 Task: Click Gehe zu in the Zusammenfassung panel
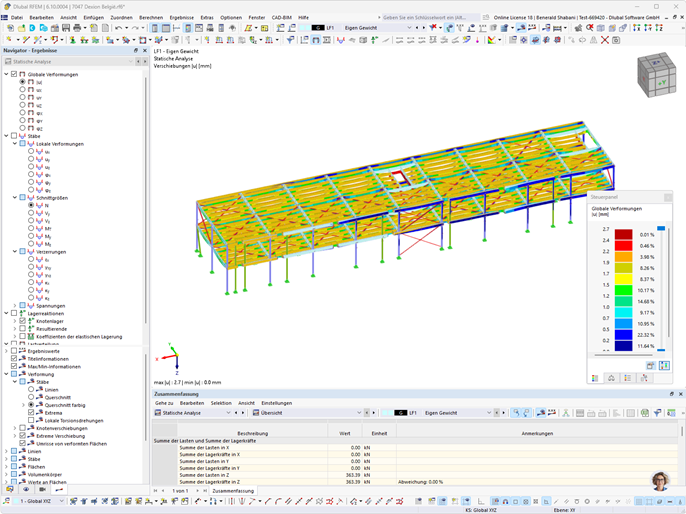[x=164, y=403]
